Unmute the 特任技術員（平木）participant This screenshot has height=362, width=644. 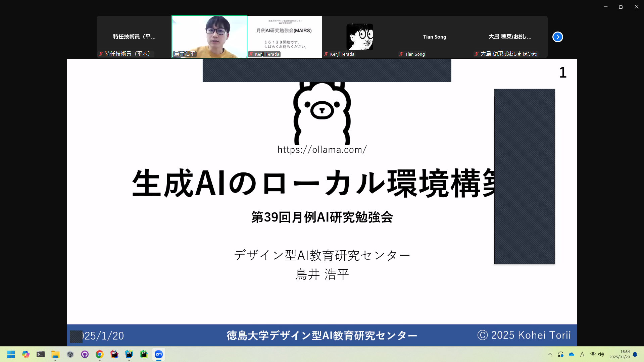tap(100, 54)
